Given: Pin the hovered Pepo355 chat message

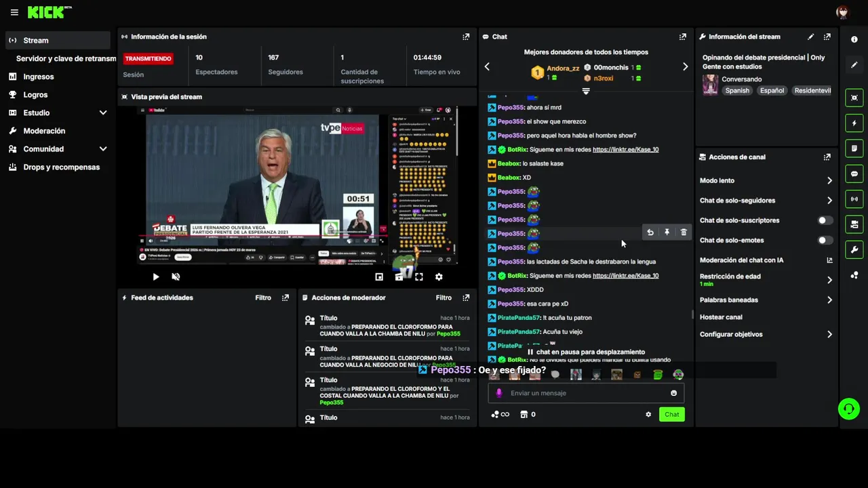Looking at the screenshot, I should [x=667, y=232].
